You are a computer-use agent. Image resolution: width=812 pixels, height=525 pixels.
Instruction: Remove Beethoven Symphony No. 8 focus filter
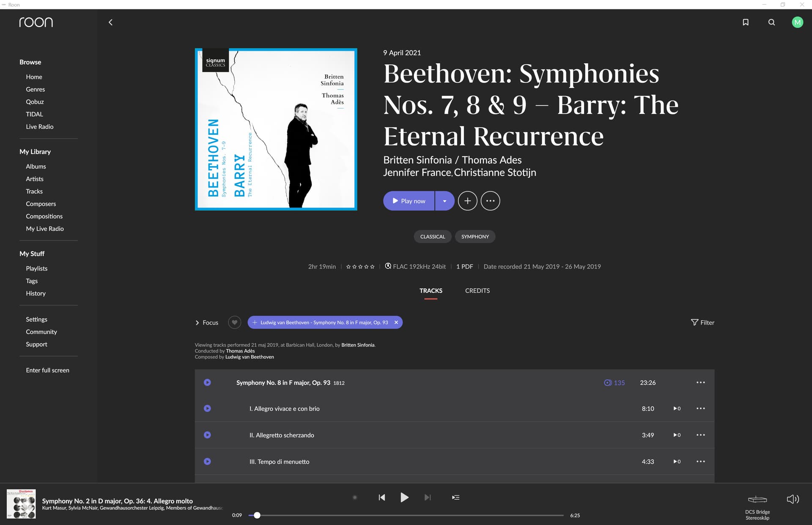click(x=396, y=323)
